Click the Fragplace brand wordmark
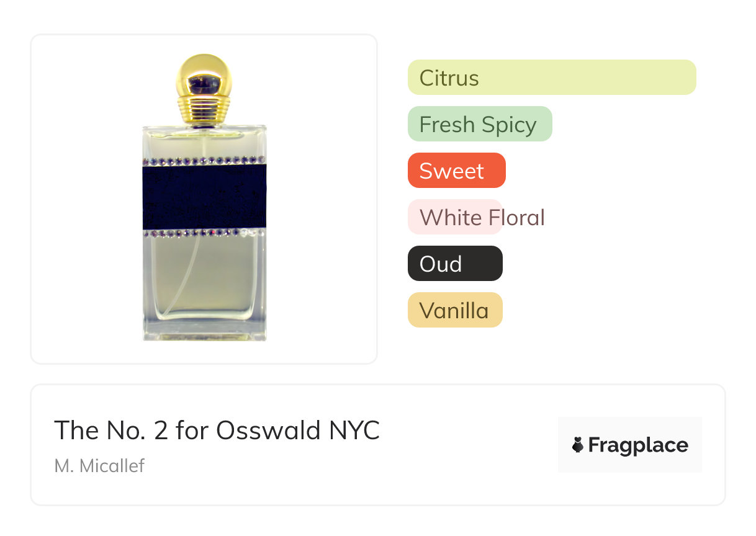The height and width of the screenshot is (536, 756). click(637, 445)
